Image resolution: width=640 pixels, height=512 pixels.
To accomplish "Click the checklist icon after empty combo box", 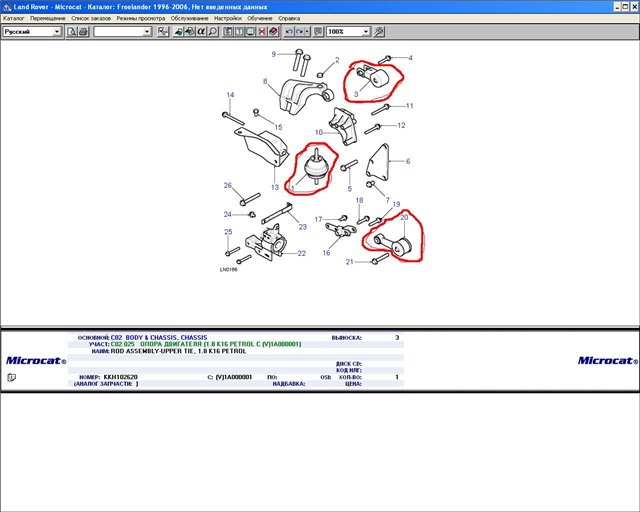I will pos(163,31).
